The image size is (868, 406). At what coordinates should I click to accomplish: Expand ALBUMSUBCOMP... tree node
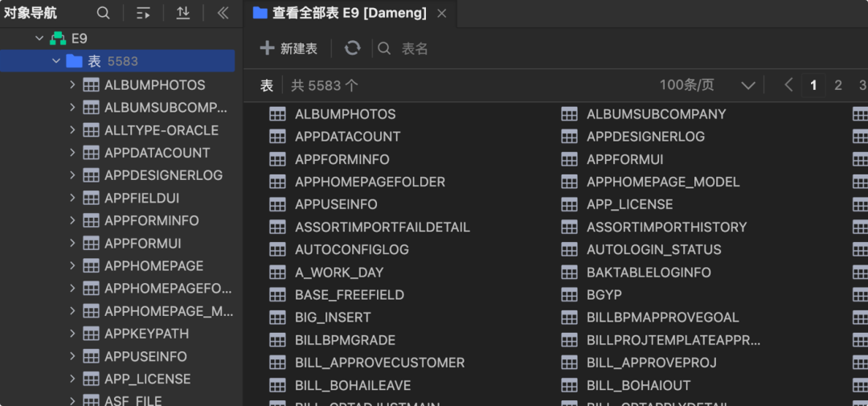click(72, 108)
